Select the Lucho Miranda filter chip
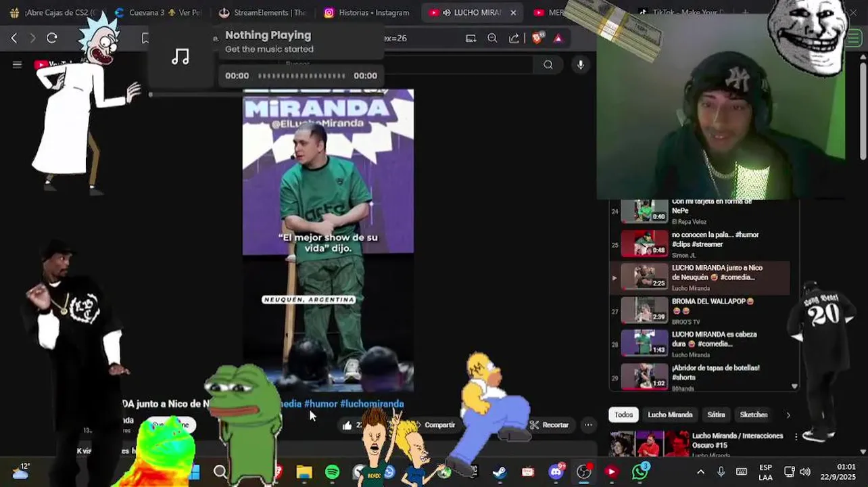This screenshot has width=868, height=487. (670, 415)
